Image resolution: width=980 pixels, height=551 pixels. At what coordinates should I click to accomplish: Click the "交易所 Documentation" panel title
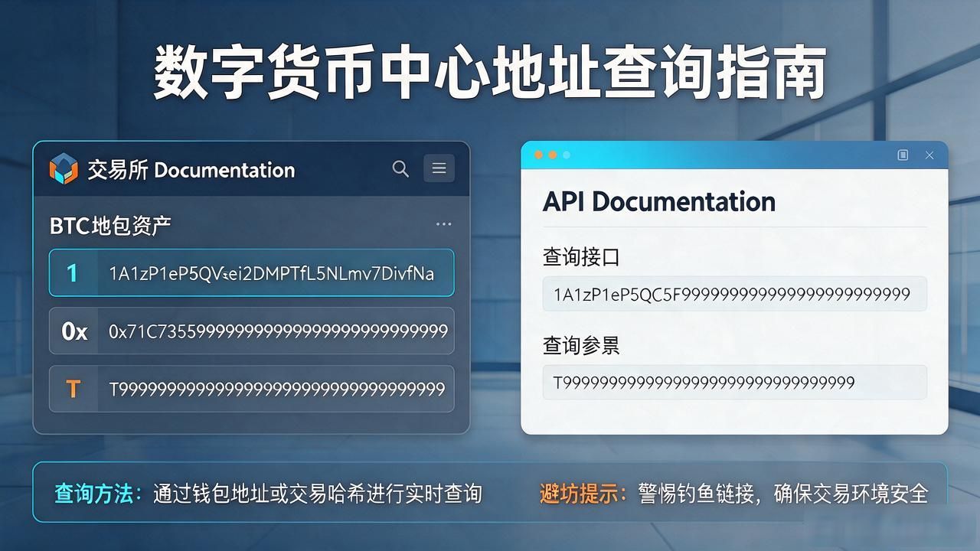coord(191,169)
